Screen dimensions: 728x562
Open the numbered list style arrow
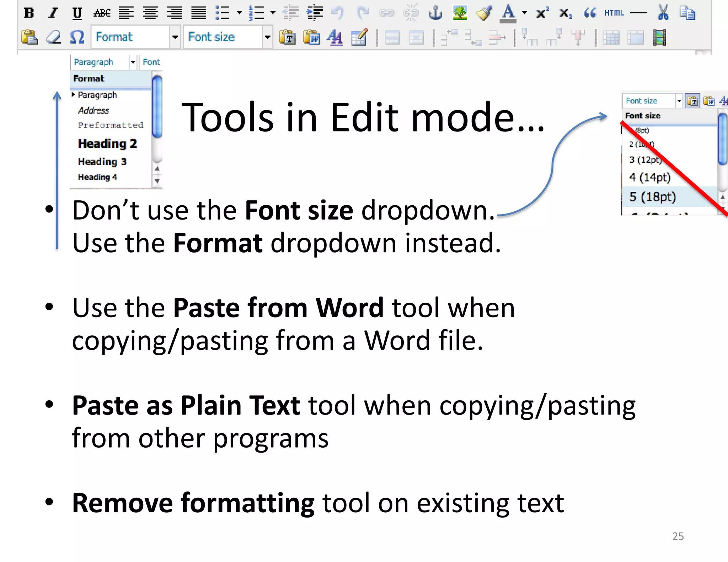point(273,13)
